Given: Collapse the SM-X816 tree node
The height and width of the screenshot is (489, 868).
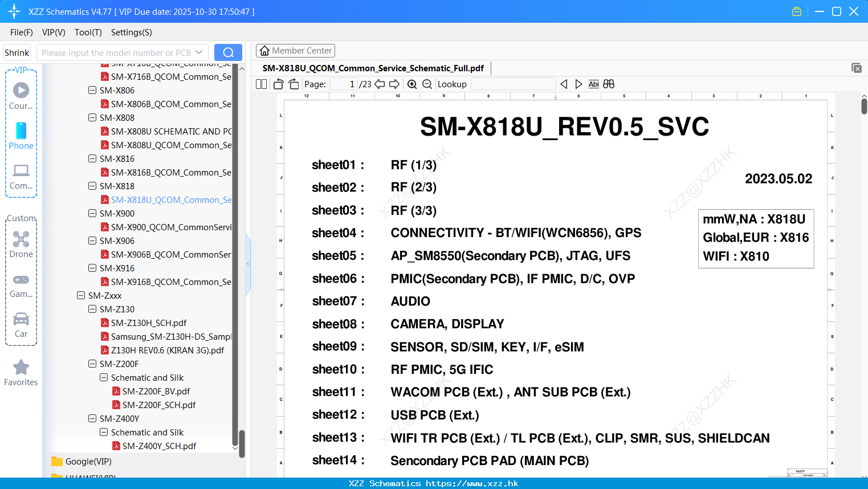Looking at the screenshot, I should point(92,158).
